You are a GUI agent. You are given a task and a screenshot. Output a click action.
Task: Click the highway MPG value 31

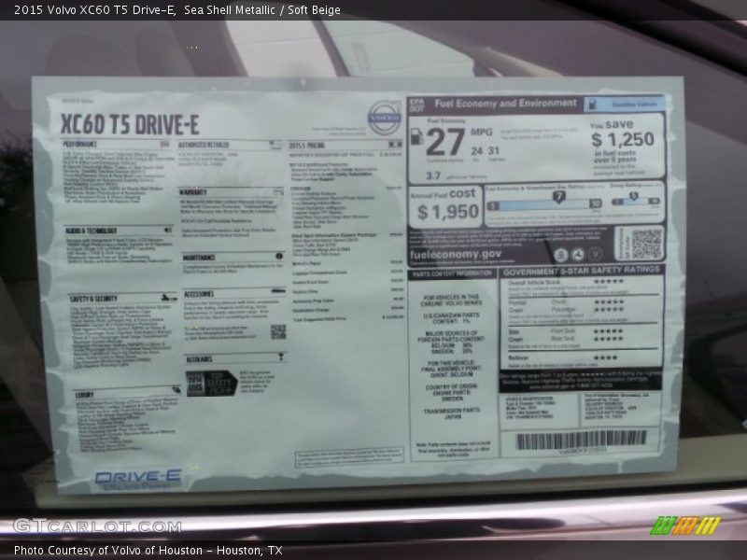point(494,151)
